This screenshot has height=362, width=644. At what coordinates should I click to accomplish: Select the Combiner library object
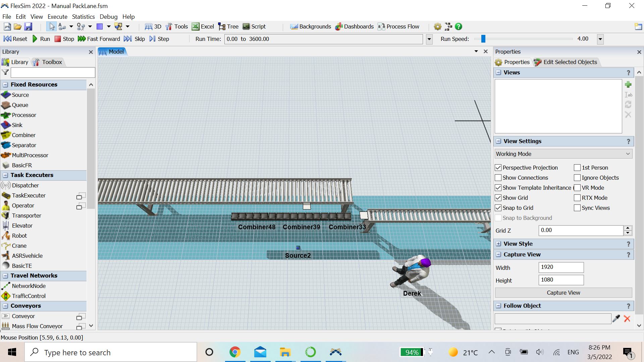23,135
